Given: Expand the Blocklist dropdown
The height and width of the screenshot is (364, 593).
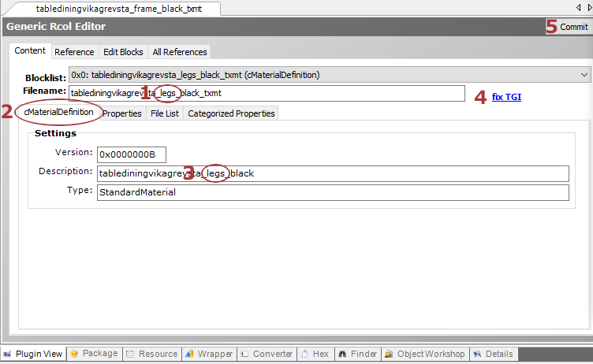Looking at the screenshot, I should [x=584, y=75].
